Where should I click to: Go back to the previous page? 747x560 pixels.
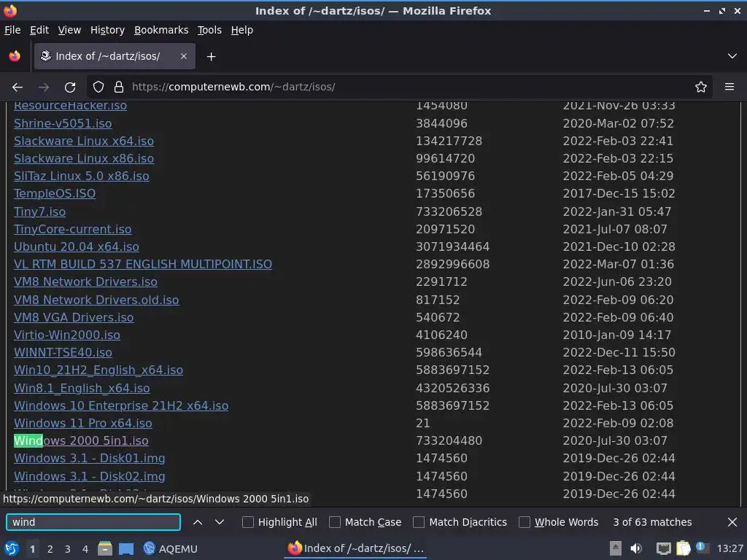(18, 87)
